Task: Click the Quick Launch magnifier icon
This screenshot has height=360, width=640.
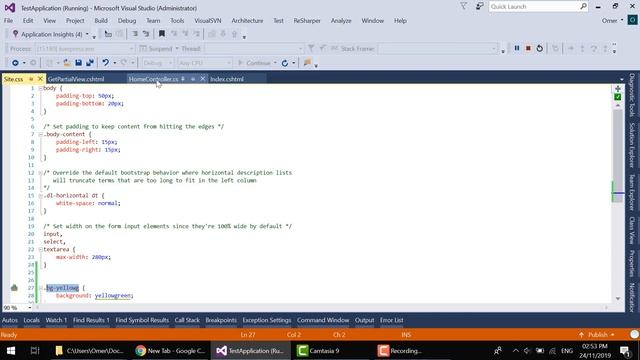Action: click(x=583, y=6)
